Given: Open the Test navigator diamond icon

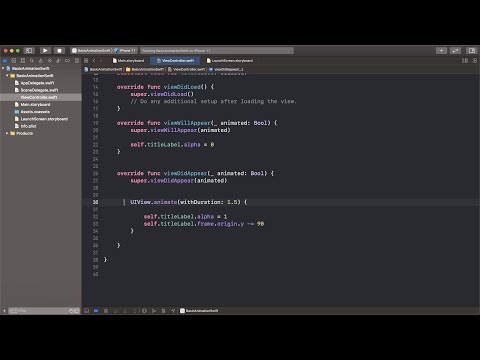Looking at the screenshot, I should [x=50, y=61].
